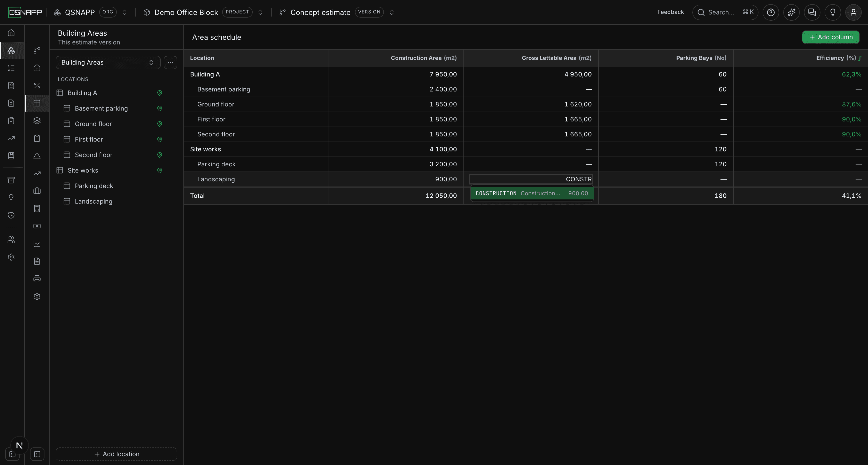Open the chat messages icon in top bar
868x465 pixels.
pos(812,12)
